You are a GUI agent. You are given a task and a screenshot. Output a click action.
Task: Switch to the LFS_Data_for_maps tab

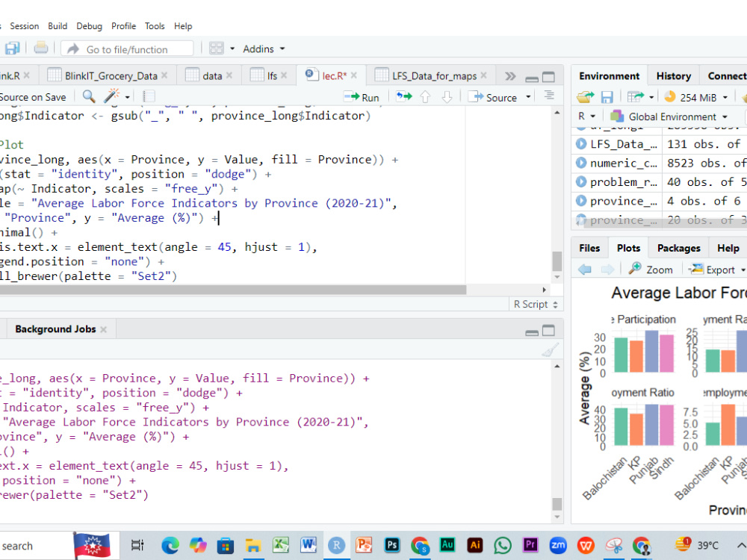point(435,75)
